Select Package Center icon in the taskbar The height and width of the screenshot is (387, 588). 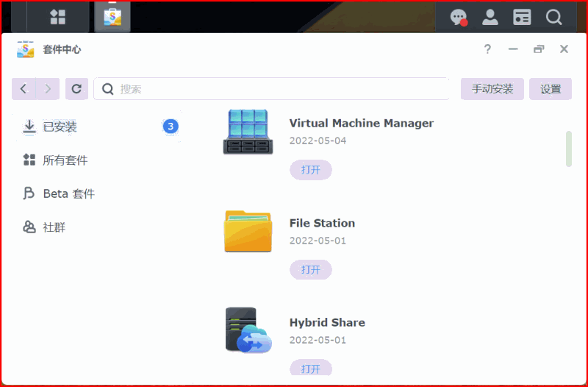click(112, 17)
